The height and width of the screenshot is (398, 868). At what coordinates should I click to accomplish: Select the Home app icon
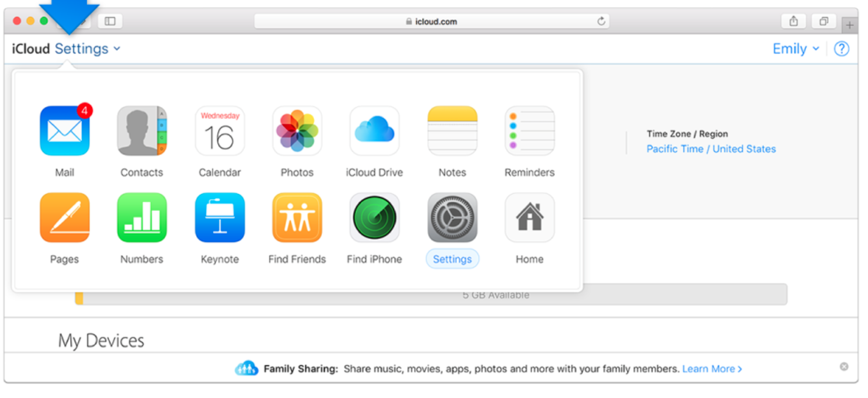(x=529, y=218)
